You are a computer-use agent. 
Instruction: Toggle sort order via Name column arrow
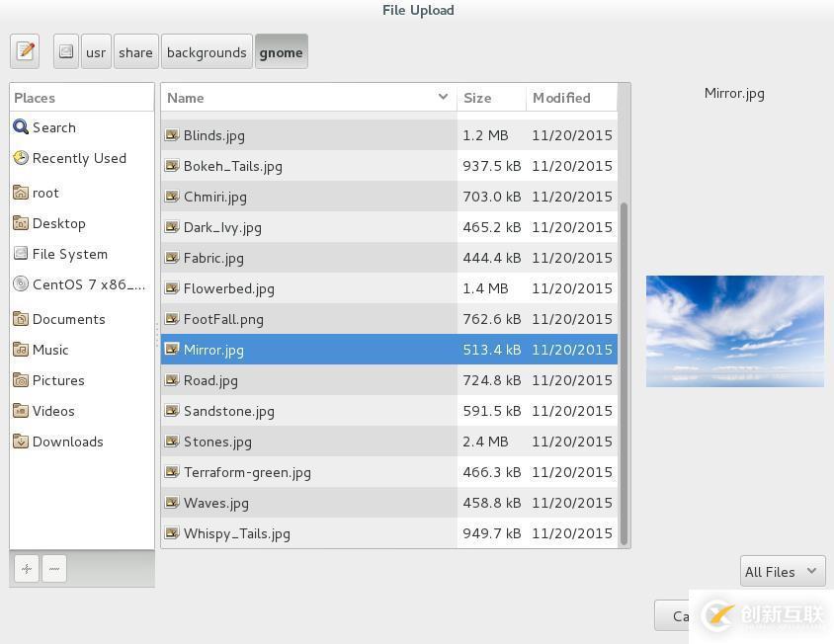[x=443, y=97]
